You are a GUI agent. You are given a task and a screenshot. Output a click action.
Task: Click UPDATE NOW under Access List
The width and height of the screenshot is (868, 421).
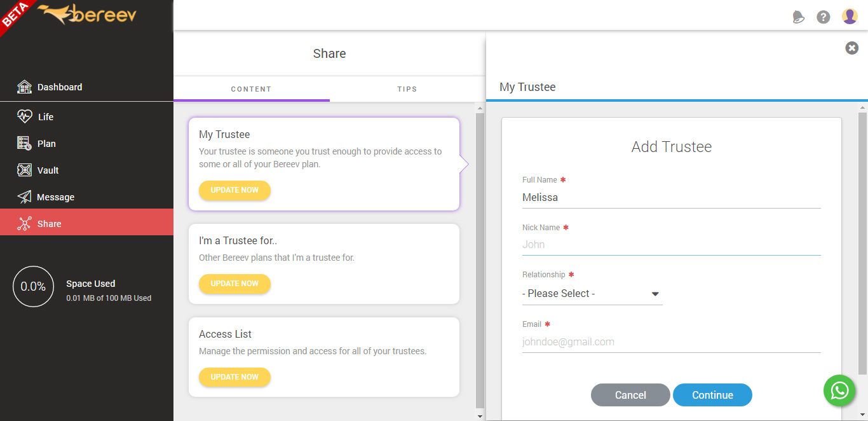[x=234, y=377]
